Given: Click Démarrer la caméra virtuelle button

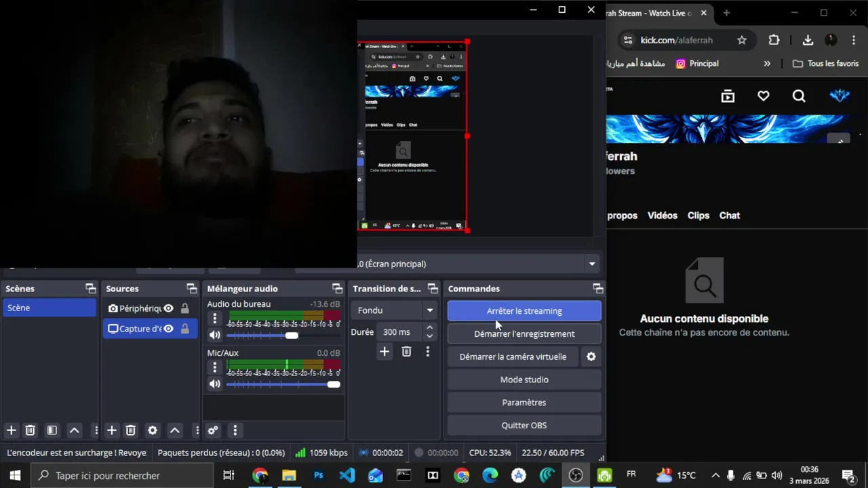Looking at the screenshot, I should [513, 357].
